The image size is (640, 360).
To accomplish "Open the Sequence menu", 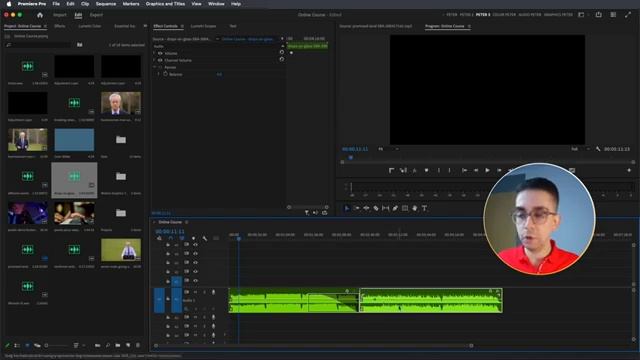I will pyautogui.click(x=106, y=4).
